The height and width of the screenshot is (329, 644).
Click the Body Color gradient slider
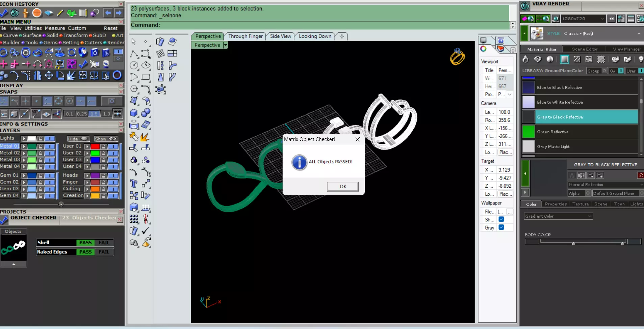tap(583, 241)
